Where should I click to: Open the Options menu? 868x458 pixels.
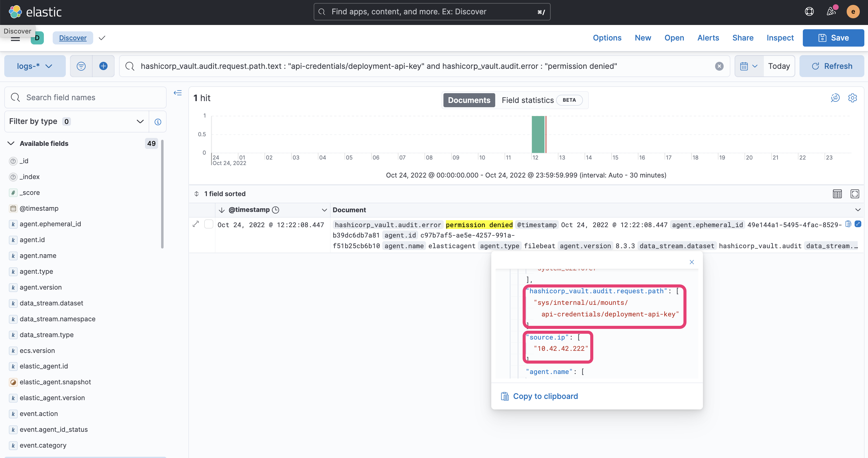[607, 38]
